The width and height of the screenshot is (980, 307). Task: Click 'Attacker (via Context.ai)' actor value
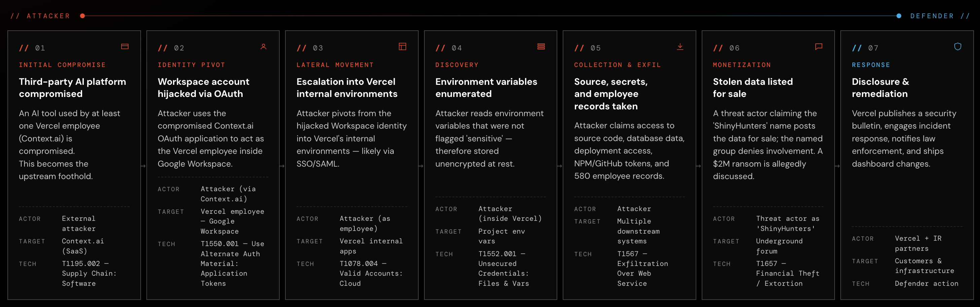point(228,194)
